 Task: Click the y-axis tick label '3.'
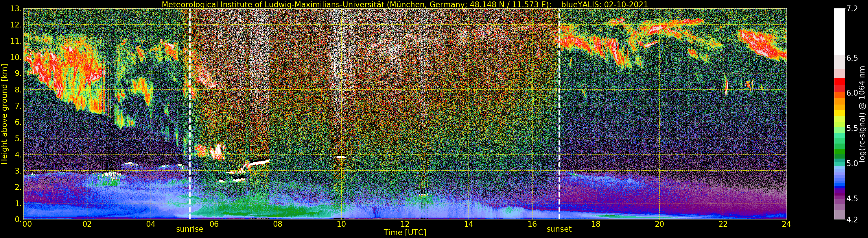(18, 171)
